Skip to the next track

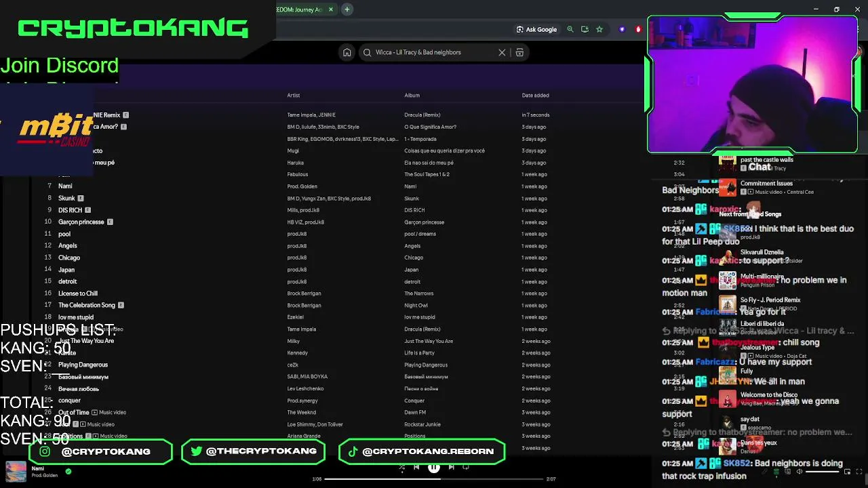click(x=452, y=467)
